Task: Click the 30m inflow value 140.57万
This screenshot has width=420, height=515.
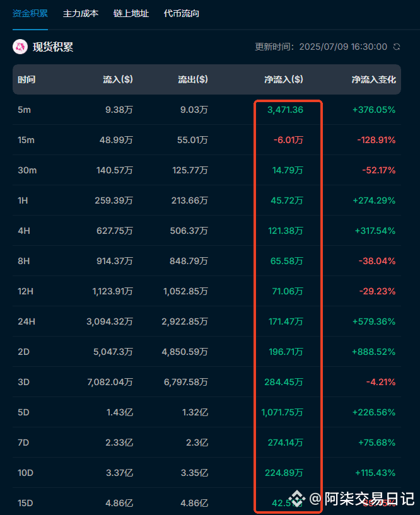Action: (x=115, y=170)
